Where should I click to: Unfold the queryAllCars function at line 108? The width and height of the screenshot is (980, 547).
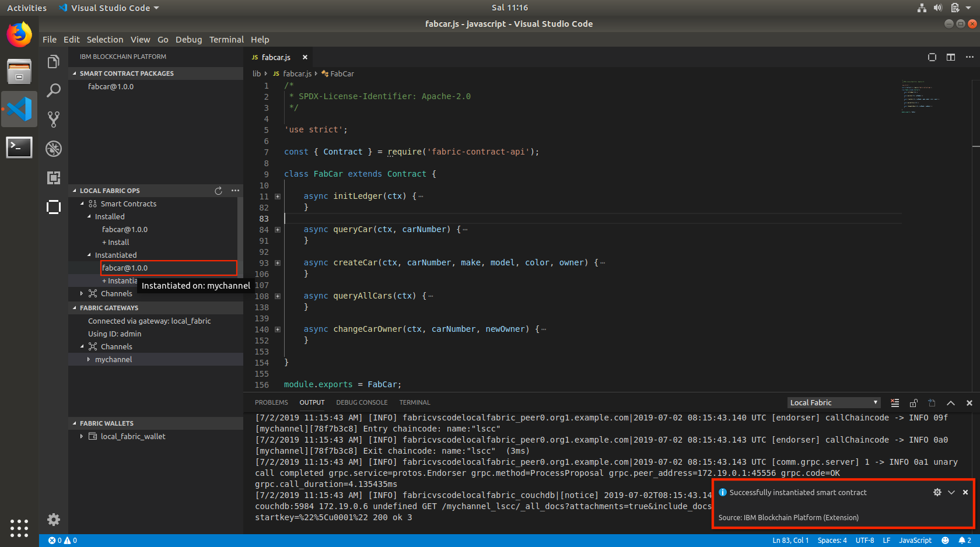tap(278, 296)
